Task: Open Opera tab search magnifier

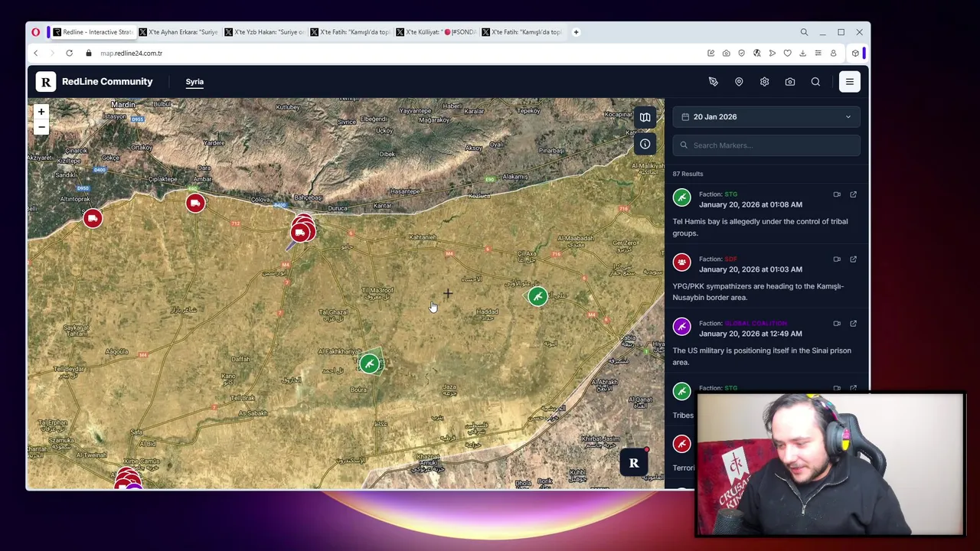Action: [x=804, y=32]
